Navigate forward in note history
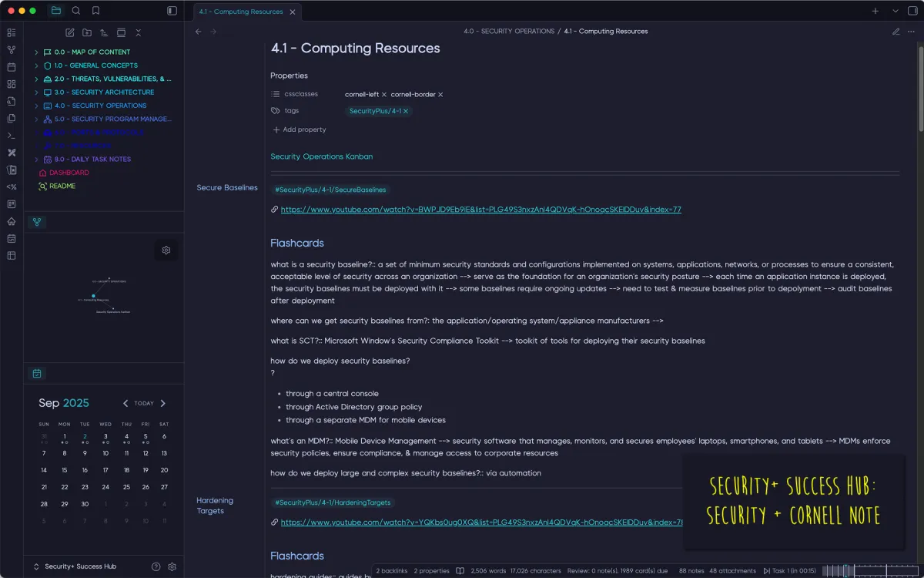Image resolution: width=924 pixels, height=578 pixels. [x=213, y=32]
